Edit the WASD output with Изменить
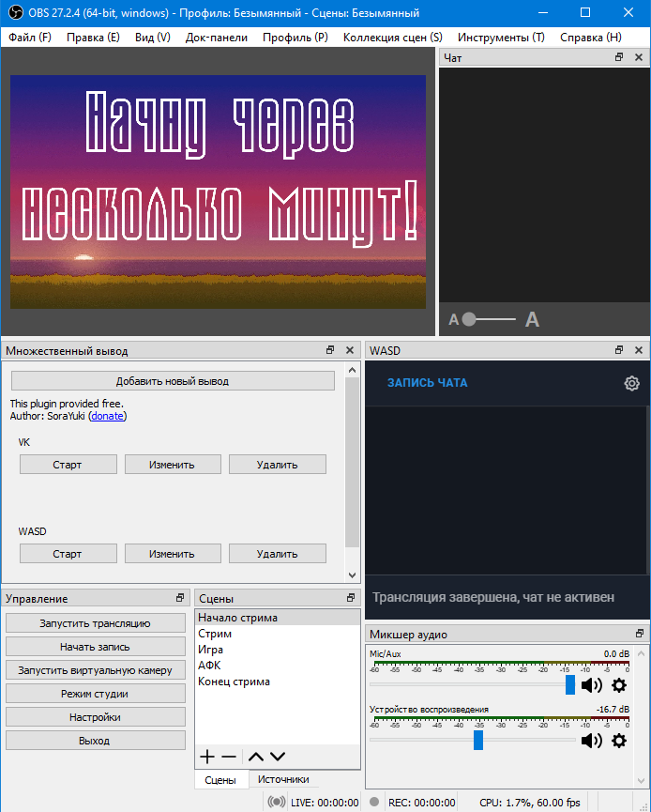 point(173,554)
